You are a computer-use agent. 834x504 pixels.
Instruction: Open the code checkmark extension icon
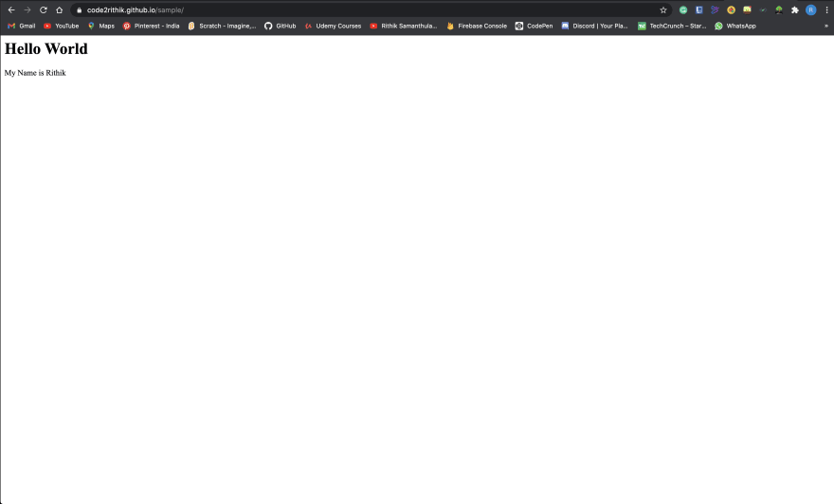click(x=763, y=10)
